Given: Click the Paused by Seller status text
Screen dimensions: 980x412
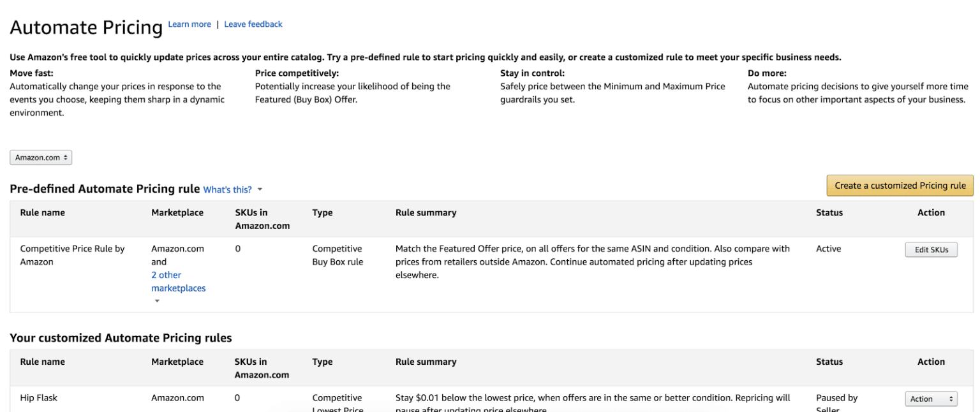Looking at the screenshot, I should click(836, 398).
